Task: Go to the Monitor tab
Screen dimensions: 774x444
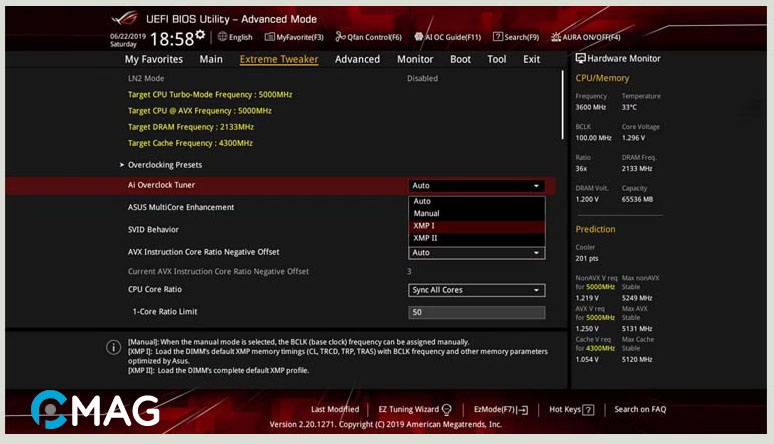Action: point(415,59)
